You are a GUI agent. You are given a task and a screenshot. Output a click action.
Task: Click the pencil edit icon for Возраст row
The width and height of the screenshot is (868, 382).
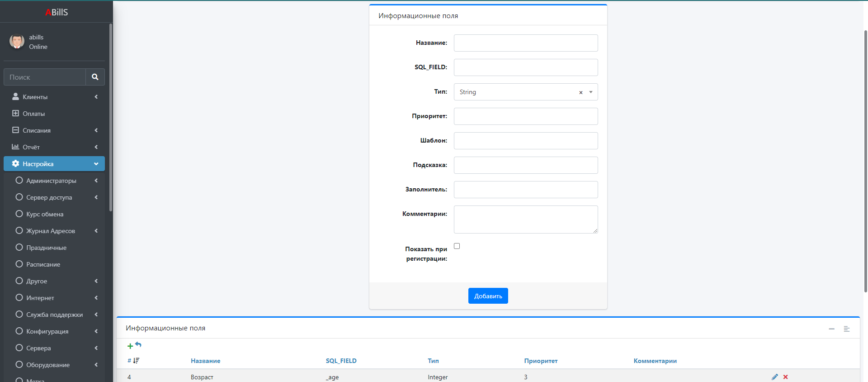tap(775, 377)
